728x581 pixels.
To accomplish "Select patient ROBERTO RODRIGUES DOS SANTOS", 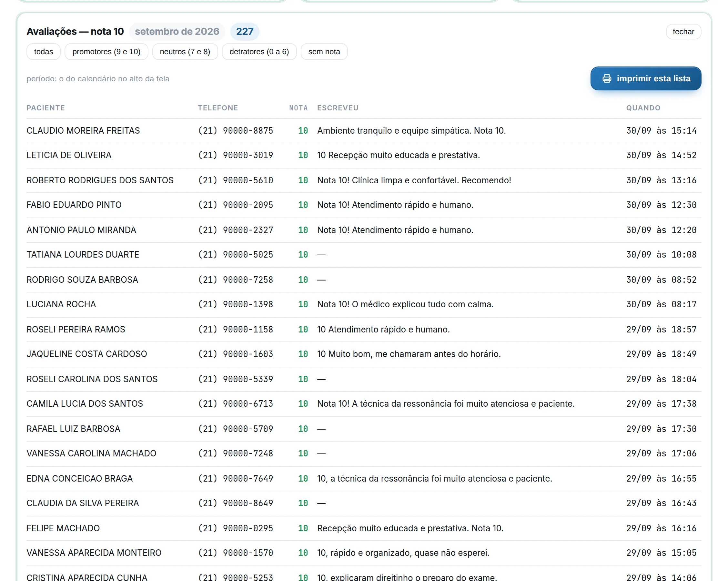I will (x=100, y=180).
